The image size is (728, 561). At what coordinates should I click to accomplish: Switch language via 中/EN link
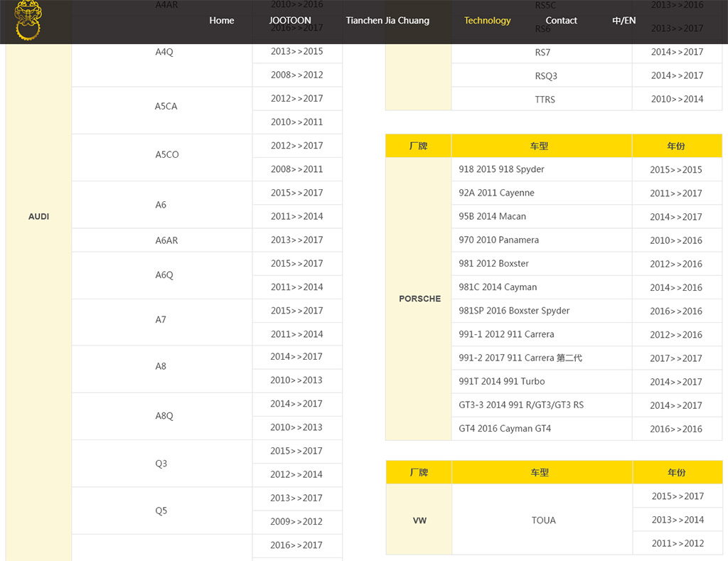coord(623,21)
